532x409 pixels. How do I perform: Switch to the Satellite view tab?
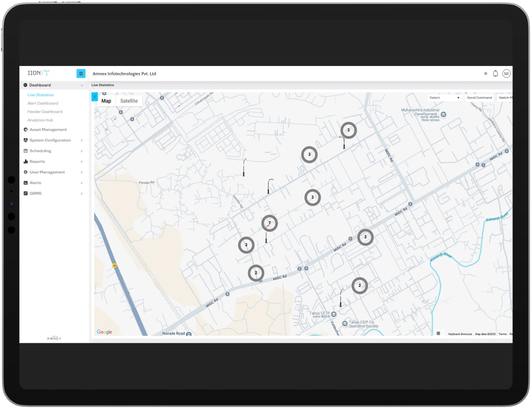129,101
